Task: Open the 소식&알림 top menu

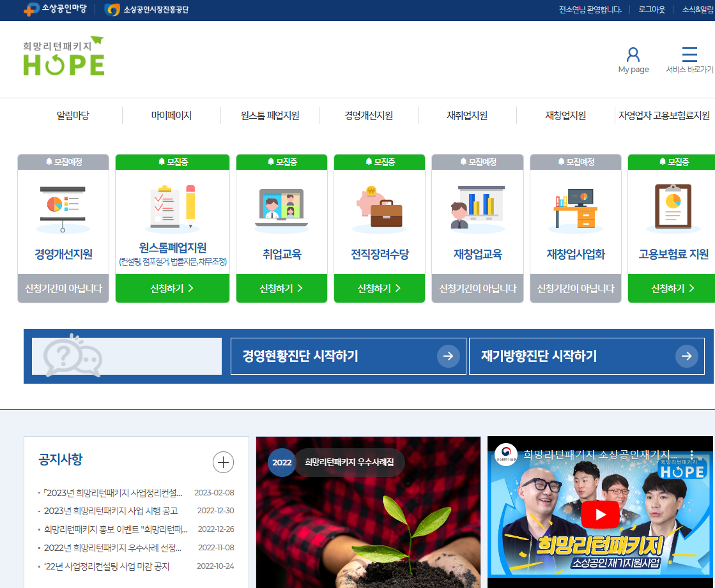Action: tap(698, 10)
